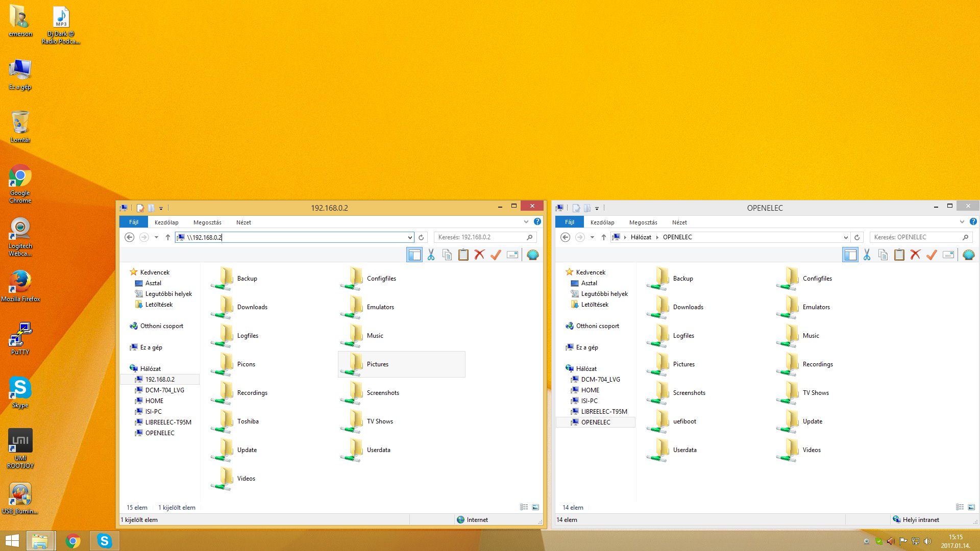
Task: Click orange checkmark Properties icon in OPENELEC window
Action: click(932, 255)
